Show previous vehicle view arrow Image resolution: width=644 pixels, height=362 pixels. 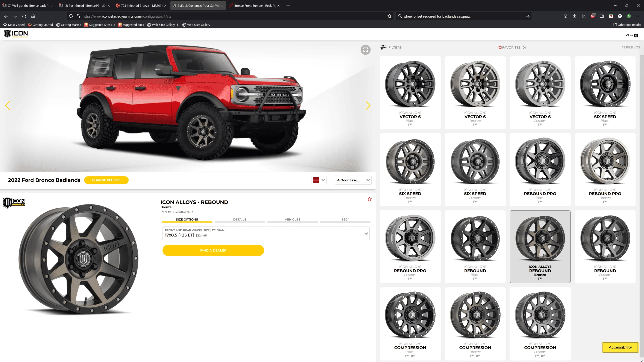point(8,106)
